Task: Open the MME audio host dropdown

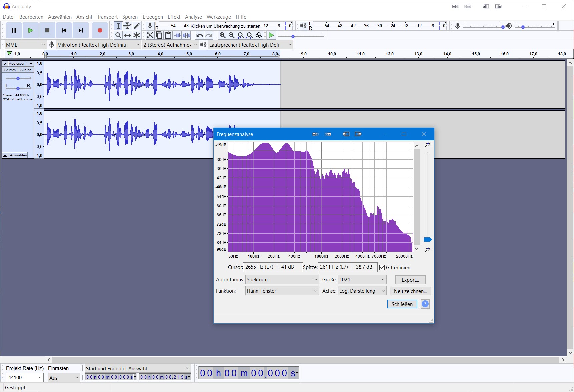Action: pyautogui.click(x=26, y=45)
